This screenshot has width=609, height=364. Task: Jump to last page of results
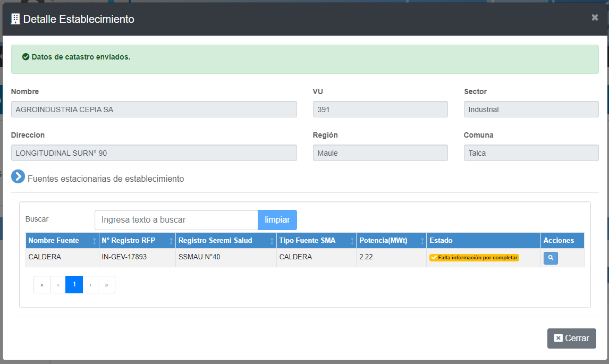click(x=106, y=285)
